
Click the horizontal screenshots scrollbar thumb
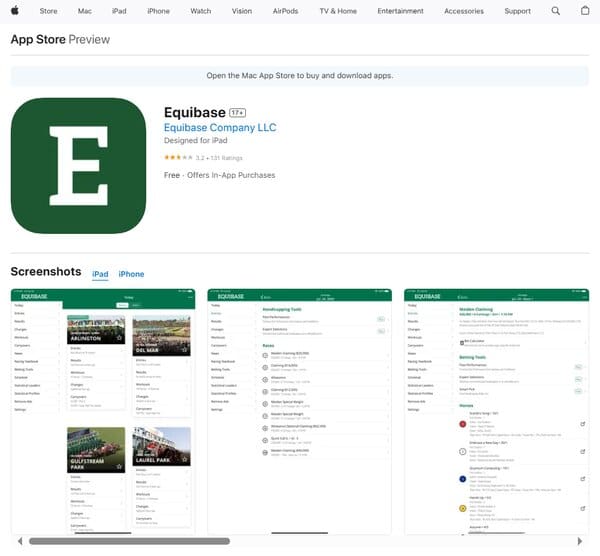click(x=129, y=541)
